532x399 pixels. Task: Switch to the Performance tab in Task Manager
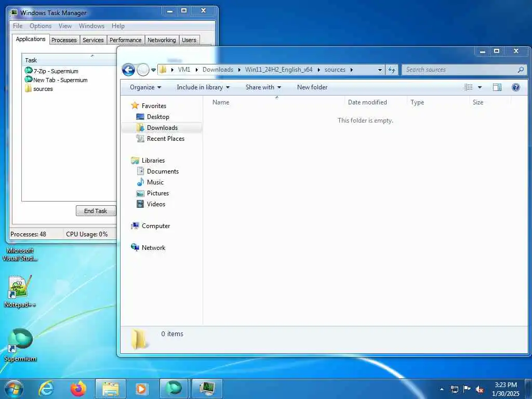coord(126,40)
